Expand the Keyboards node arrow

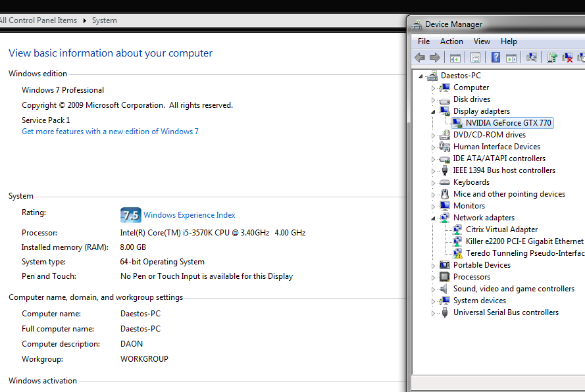click(x=433, y=183)
